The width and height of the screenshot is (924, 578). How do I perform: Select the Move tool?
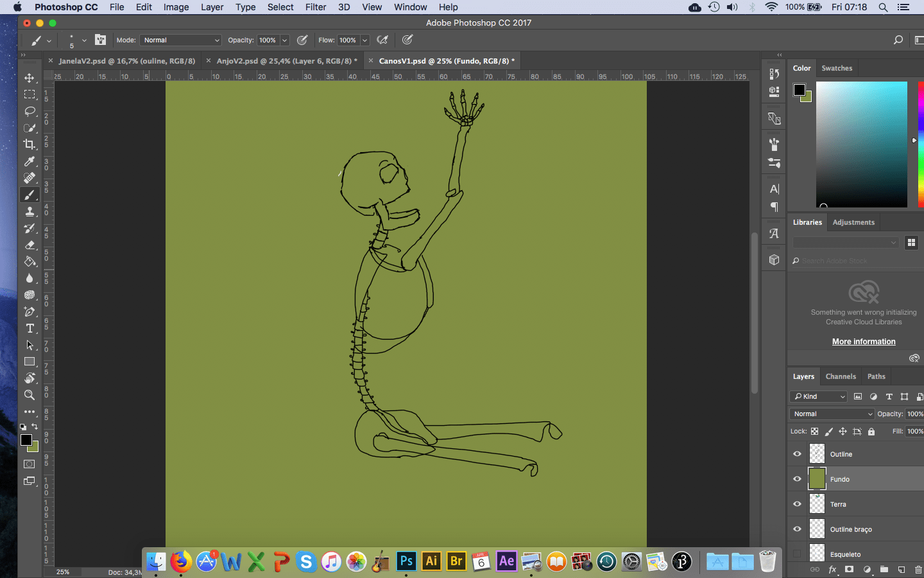[x=30, y=78]
